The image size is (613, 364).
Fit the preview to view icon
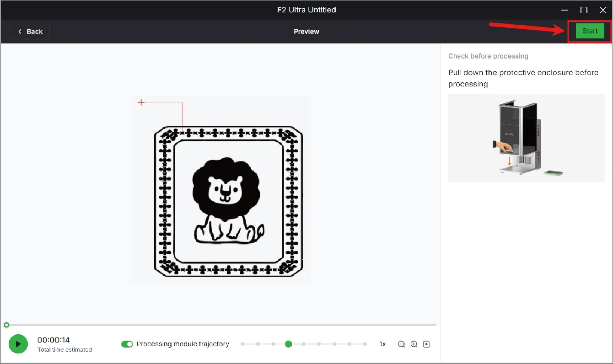click(426, 344)
